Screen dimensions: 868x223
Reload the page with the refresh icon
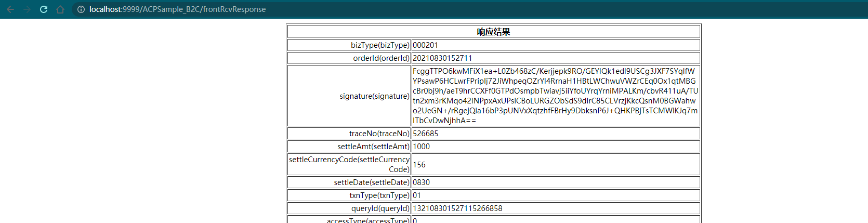coord(44,9)
